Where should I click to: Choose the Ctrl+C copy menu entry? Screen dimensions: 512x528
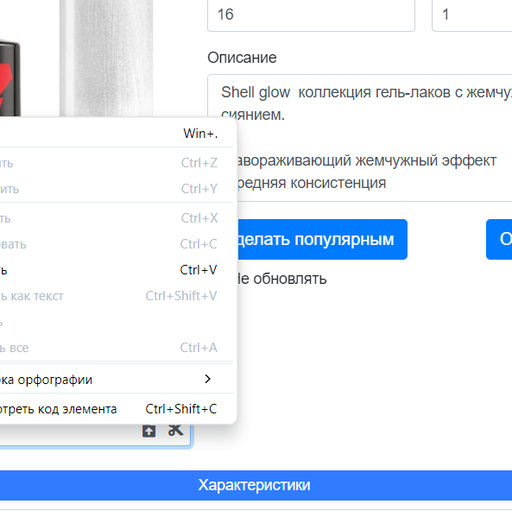pyautogui.click(x=117, y=244)
